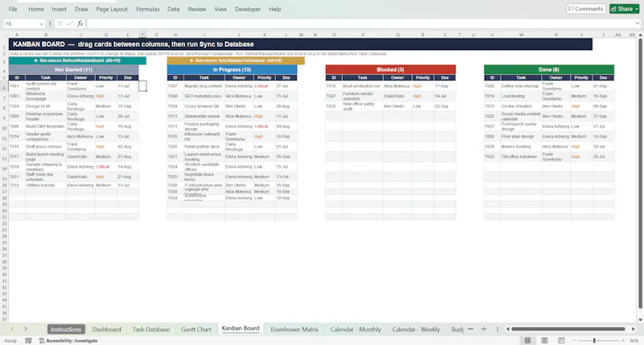Open the Home ribbon tab

(x=36, y=9)
